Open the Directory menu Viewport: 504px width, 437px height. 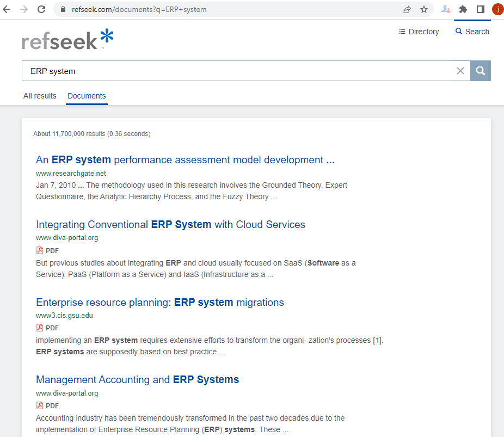(x=419, y=32)
